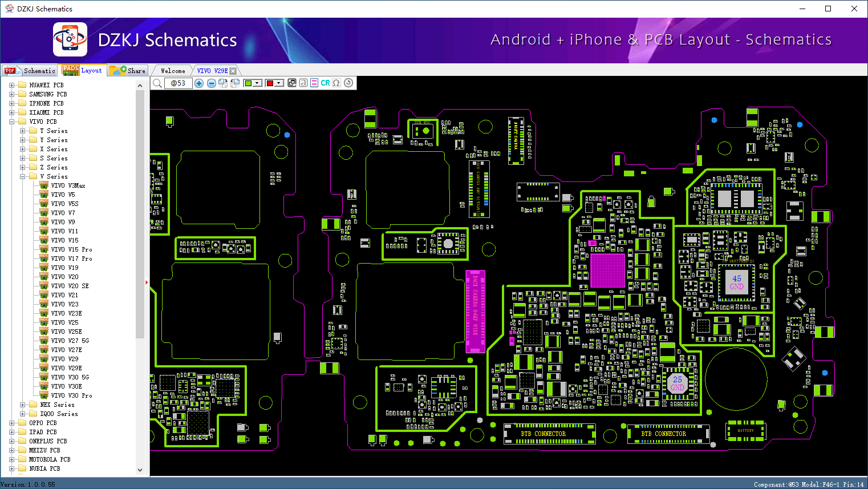Expand the X Series folder
868x489 pixels.
pos(22,149)
